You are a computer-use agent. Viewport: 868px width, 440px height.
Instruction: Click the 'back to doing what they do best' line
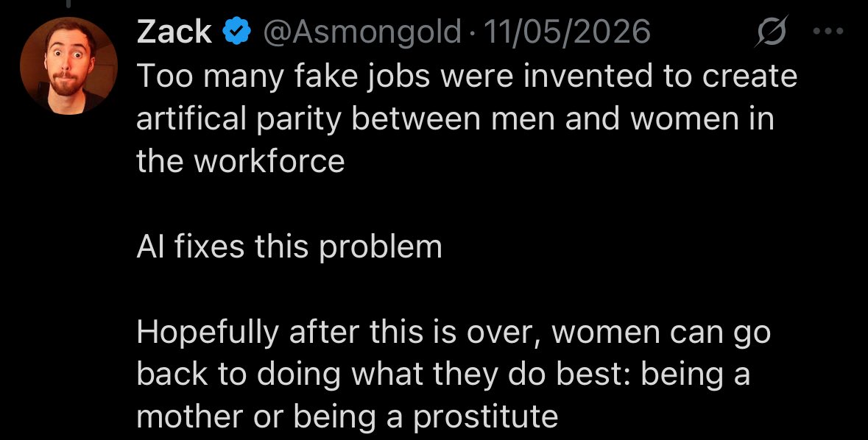(443, 375)
